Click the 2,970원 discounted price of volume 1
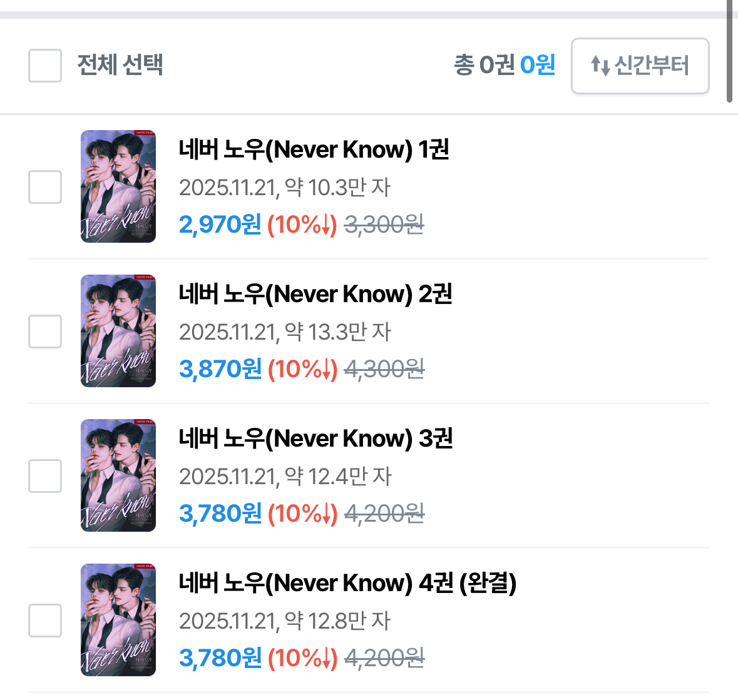This screenshot has width=738, height=700. [220, 225]
